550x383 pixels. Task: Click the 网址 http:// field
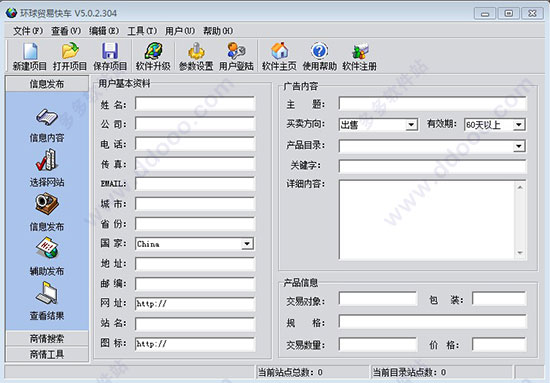tap(195, 304)
